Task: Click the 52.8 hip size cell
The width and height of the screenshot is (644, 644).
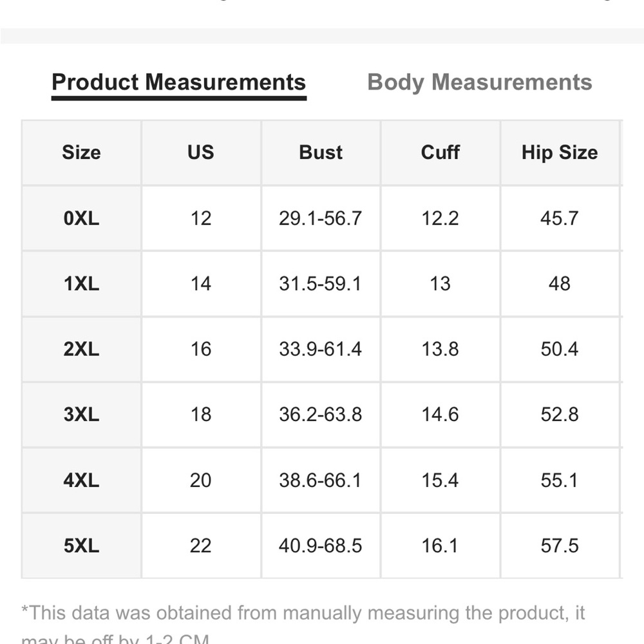Action: point(559,415)
